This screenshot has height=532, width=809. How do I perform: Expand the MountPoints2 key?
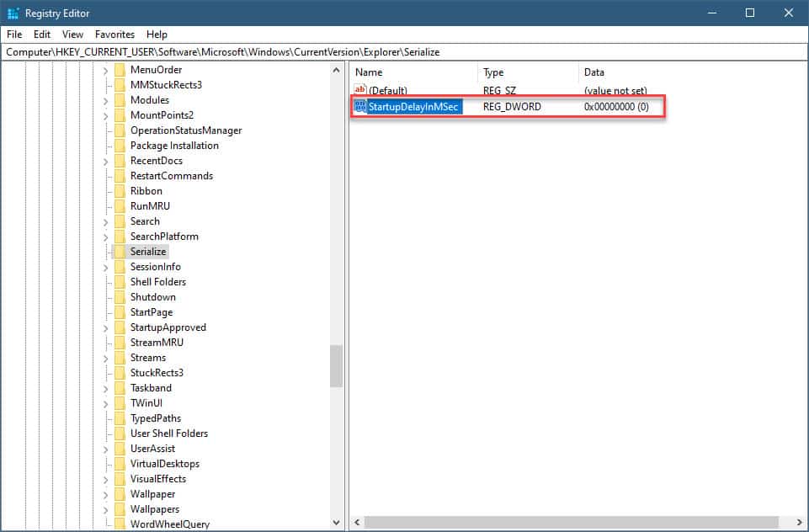(105, 115)
